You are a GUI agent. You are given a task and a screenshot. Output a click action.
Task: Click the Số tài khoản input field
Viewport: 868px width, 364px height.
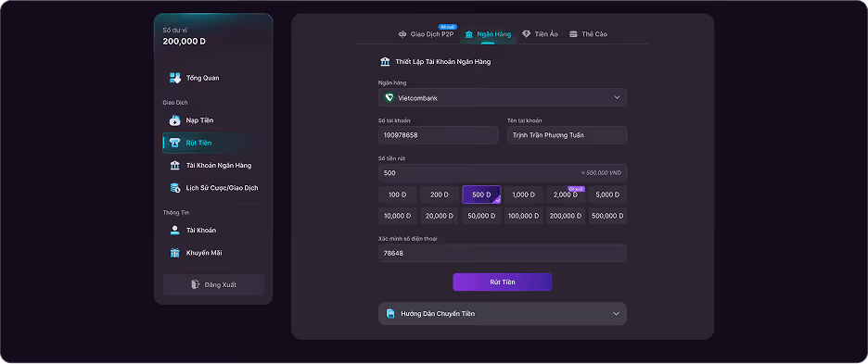point(439,135)
